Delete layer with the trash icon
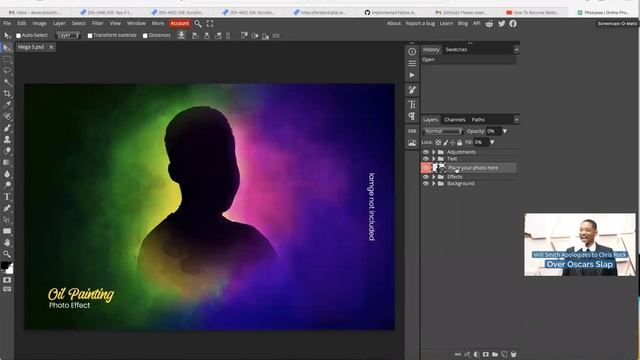 tap(513, 354)
